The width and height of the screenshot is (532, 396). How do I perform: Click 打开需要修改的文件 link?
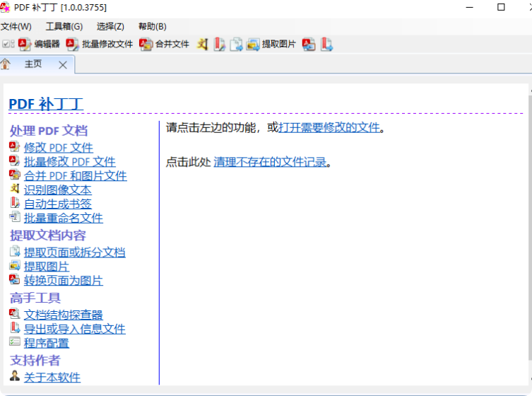[x=329, y=128]
